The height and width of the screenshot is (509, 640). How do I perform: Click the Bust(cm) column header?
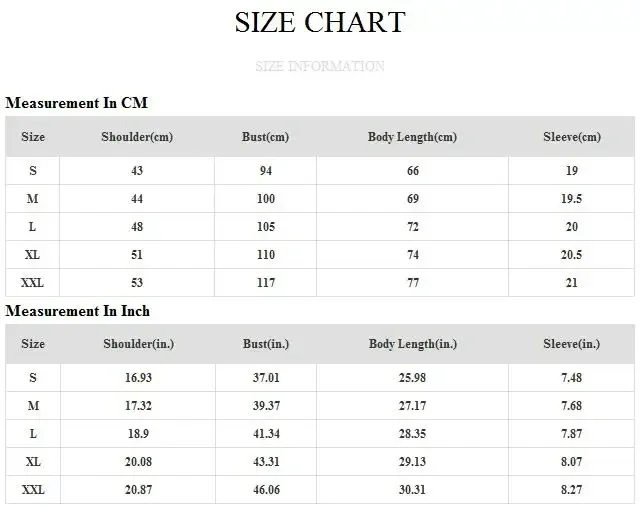point(265,137)
